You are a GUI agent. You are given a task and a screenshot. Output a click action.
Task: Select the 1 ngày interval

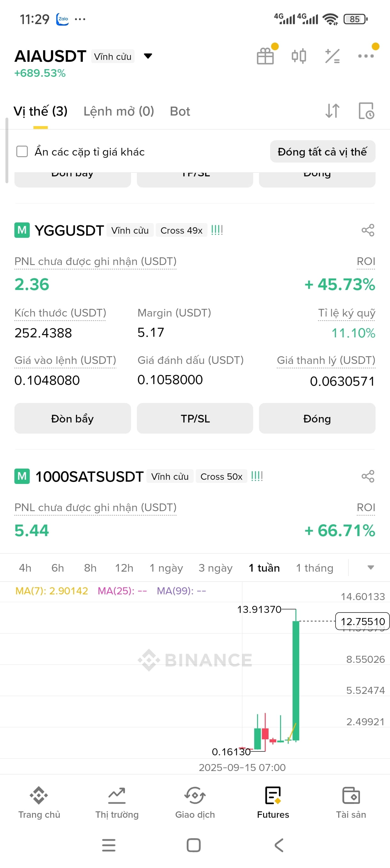(166, 568)
